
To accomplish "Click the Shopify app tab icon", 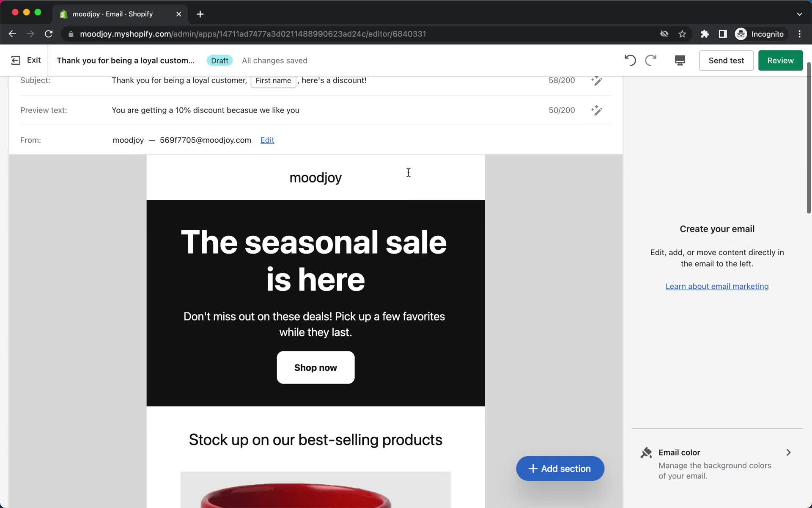I will 64,14.
